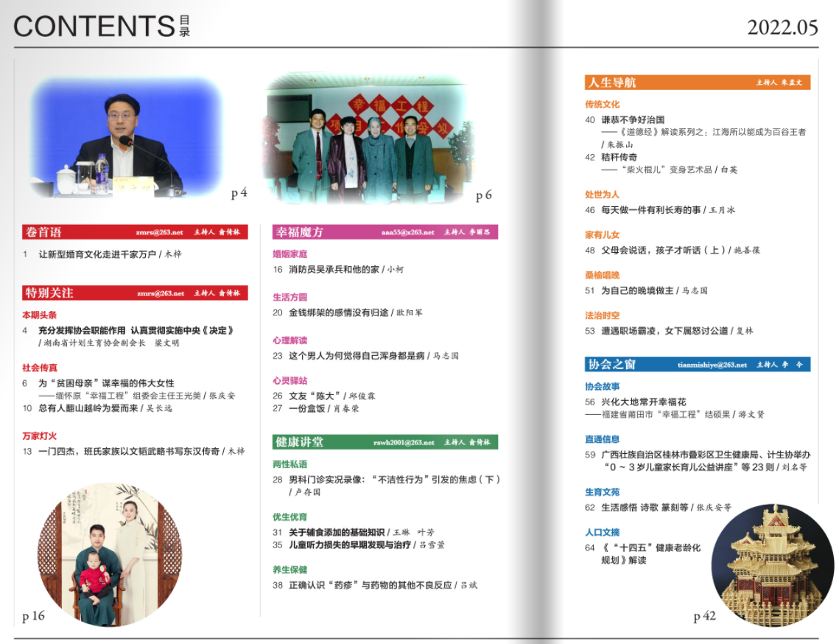Open article 关于辅食添加的基础知识
Screen dimensions: 839x644
(337, 532)
